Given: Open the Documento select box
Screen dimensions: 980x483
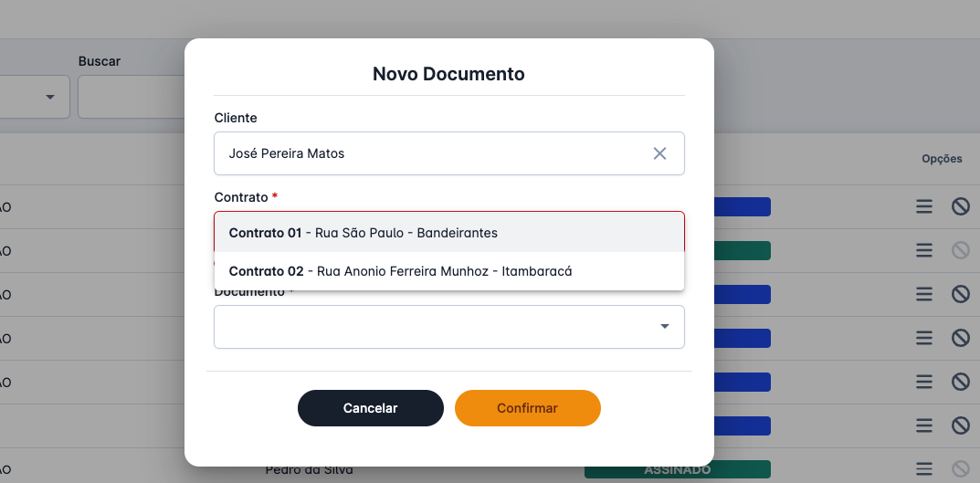Looking at the screenshot, I should pyautogui.click(x=438, y=327).
